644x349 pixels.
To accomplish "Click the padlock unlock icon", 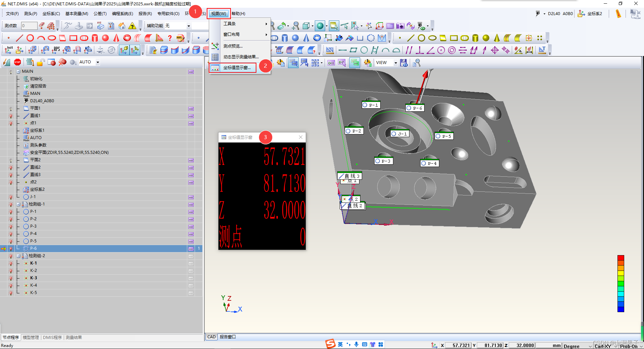I will pos(41,62).
